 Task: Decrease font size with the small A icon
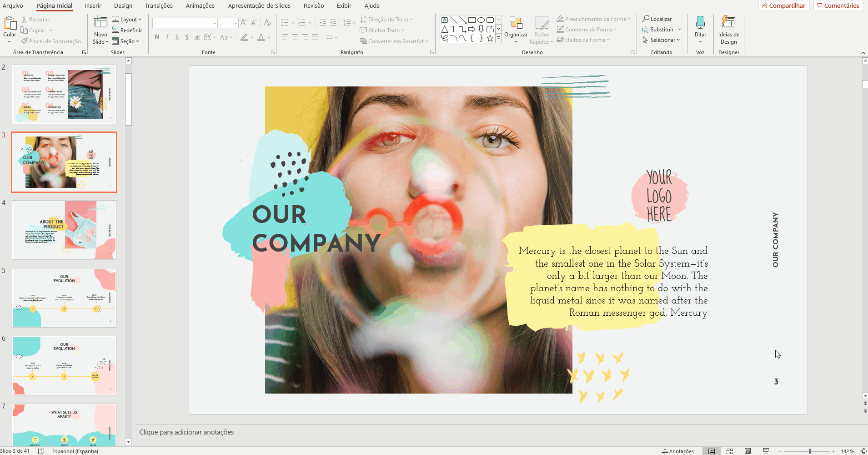pos(254,23)
